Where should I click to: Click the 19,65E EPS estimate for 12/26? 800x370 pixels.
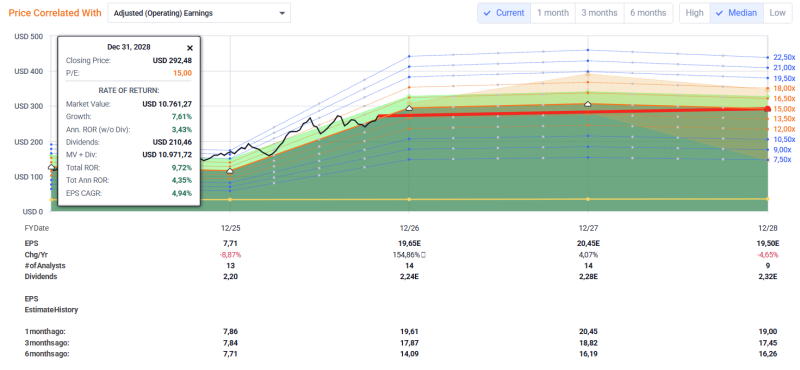(409, 243)
